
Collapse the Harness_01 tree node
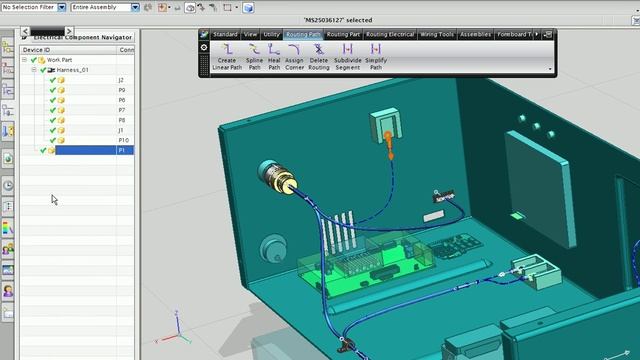[x=34, y=70]
